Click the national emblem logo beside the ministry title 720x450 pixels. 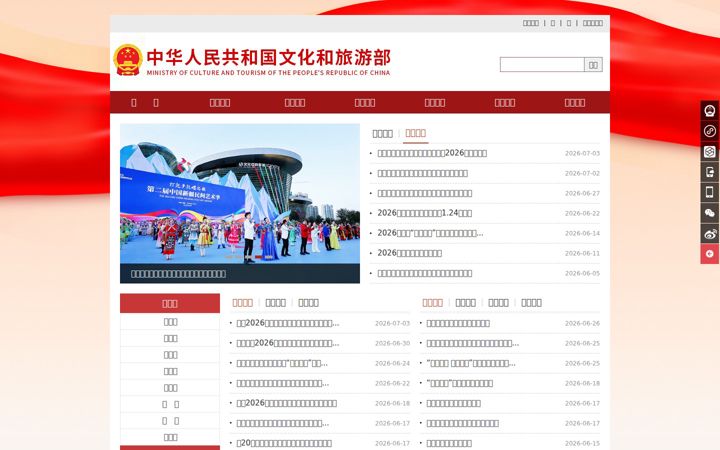[128, 60]
